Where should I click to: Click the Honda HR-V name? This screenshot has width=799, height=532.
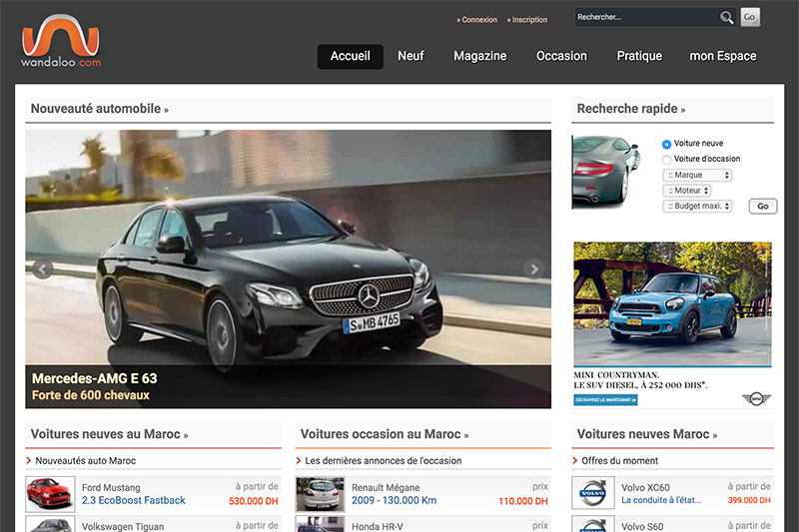[x=378, y=526]
